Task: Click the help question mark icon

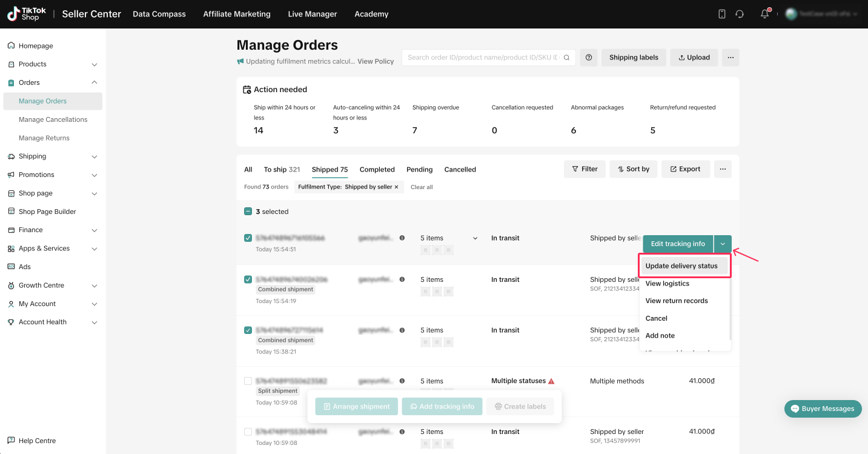Action: [x=588, y=58]
